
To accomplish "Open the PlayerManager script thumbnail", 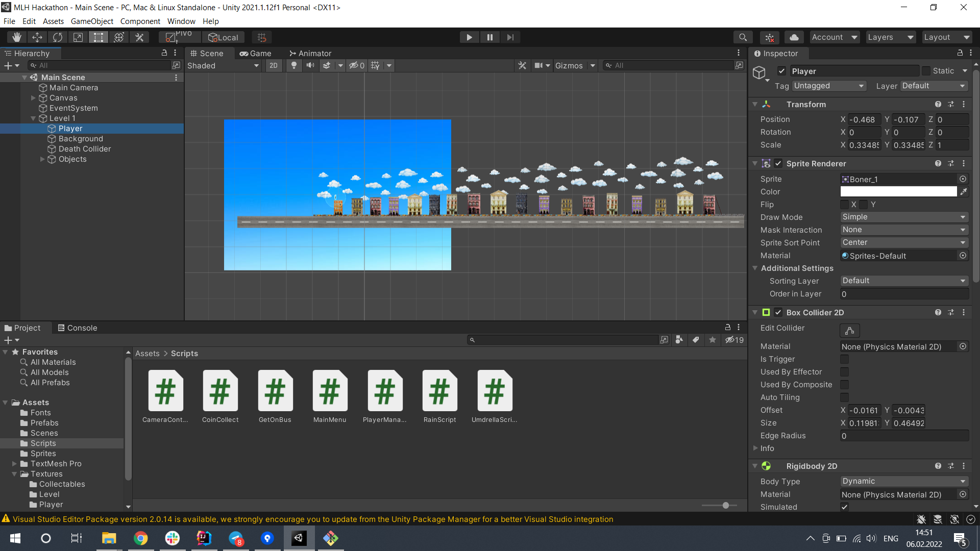I will point(385,391).
